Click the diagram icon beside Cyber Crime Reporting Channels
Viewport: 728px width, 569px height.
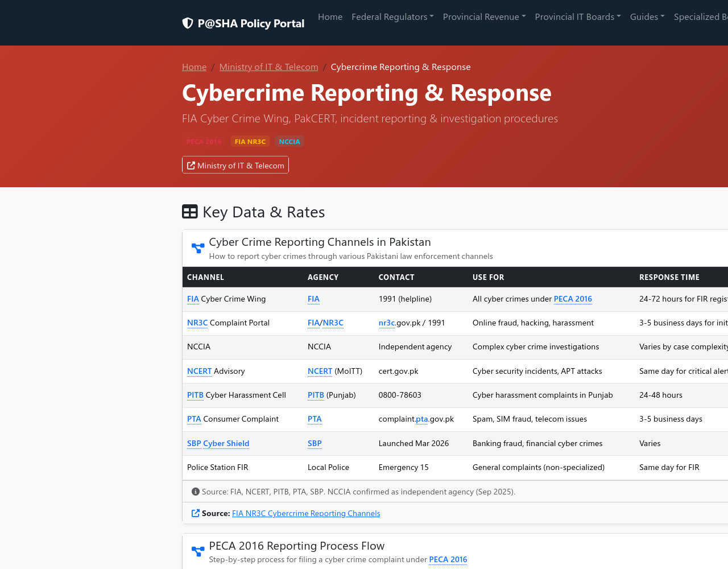click(198, 248)
